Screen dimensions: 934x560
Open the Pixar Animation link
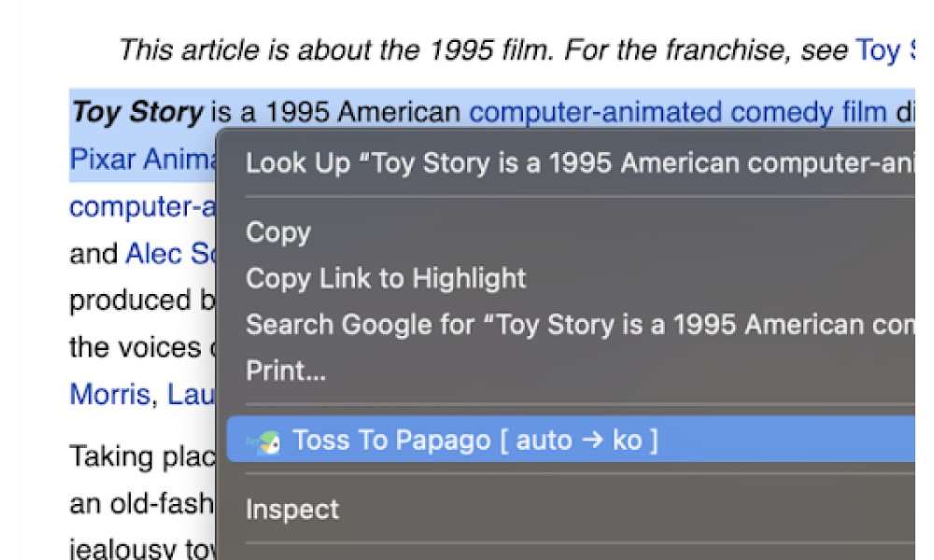point(143,159)
